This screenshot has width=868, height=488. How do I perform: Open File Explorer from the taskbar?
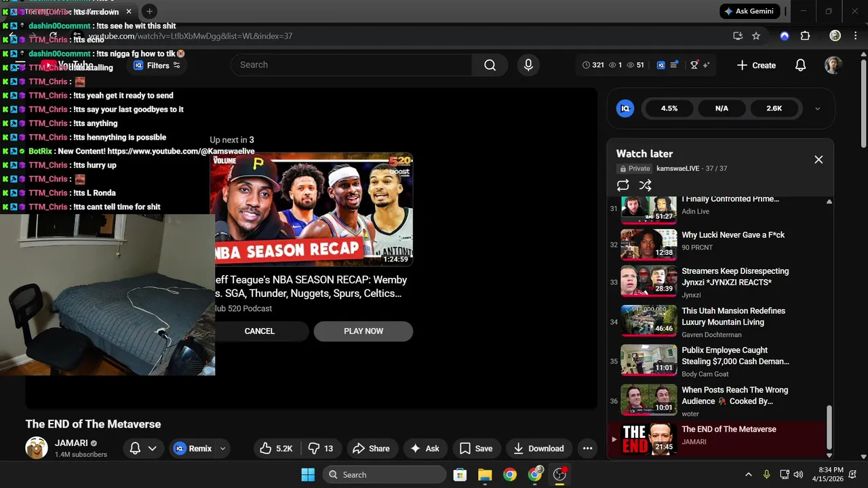pos(485,474)
